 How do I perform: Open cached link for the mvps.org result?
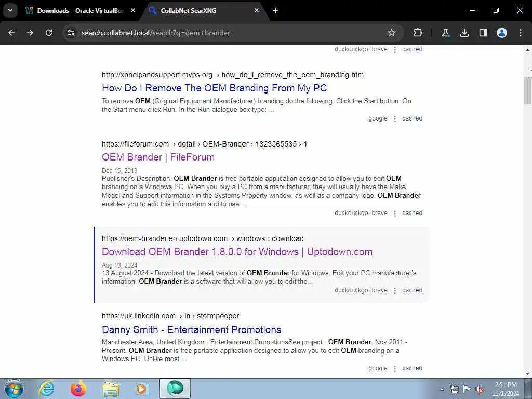[x=412, y=118]
